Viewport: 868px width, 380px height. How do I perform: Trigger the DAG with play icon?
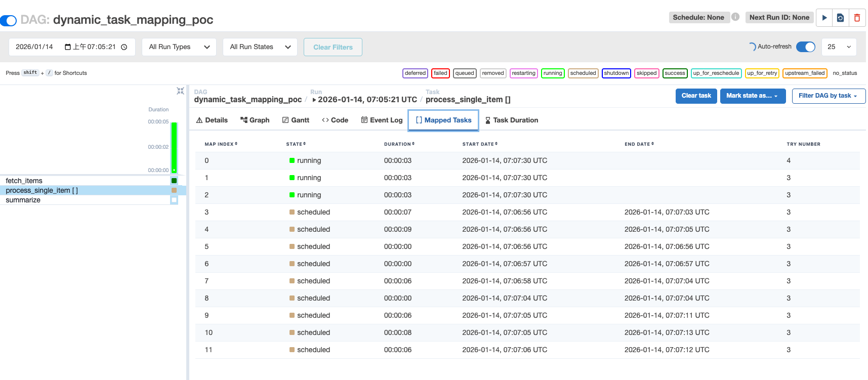click(x=824, y=18)
